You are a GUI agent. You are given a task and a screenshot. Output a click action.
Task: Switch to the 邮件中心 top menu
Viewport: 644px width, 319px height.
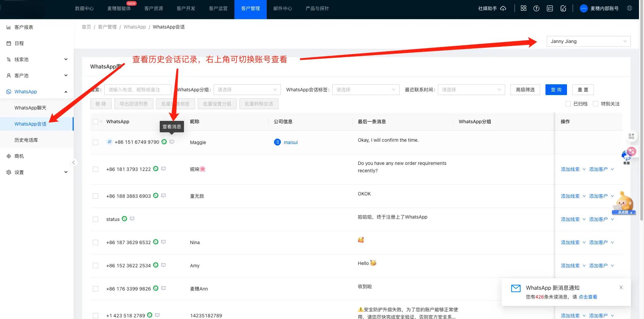pyautogui.click(x=282, y=8)
